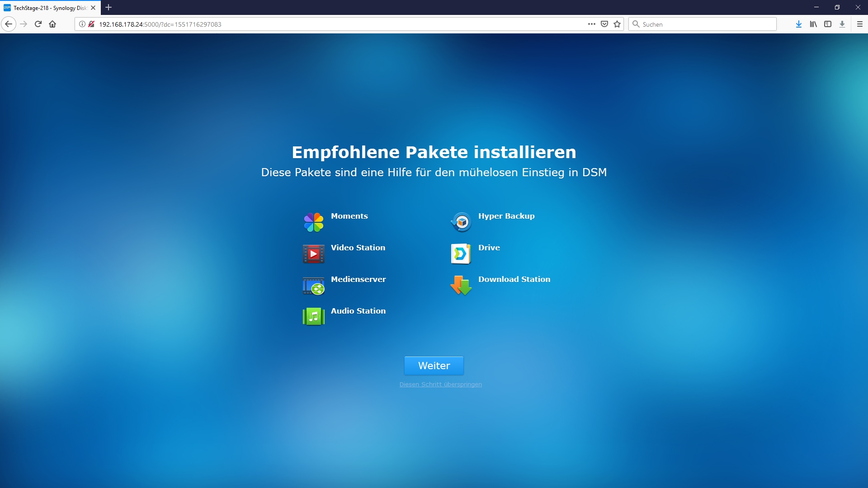Open the library bookshelf icon
868x488 pixels.
(813, 24)
